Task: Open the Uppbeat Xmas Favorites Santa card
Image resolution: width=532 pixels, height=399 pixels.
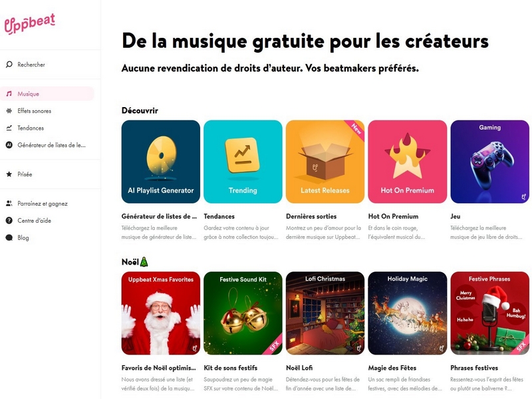Action: point(161,313)
